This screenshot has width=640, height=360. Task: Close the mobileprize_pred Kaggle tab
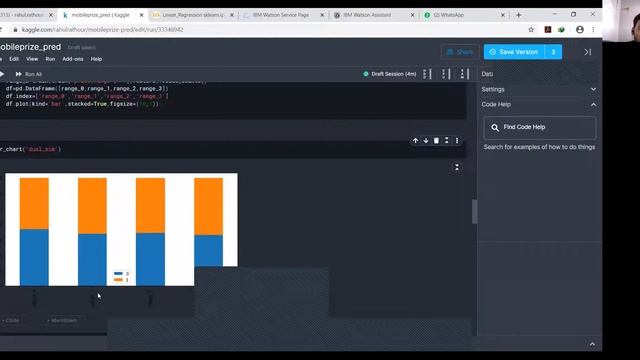pos(141,15)
